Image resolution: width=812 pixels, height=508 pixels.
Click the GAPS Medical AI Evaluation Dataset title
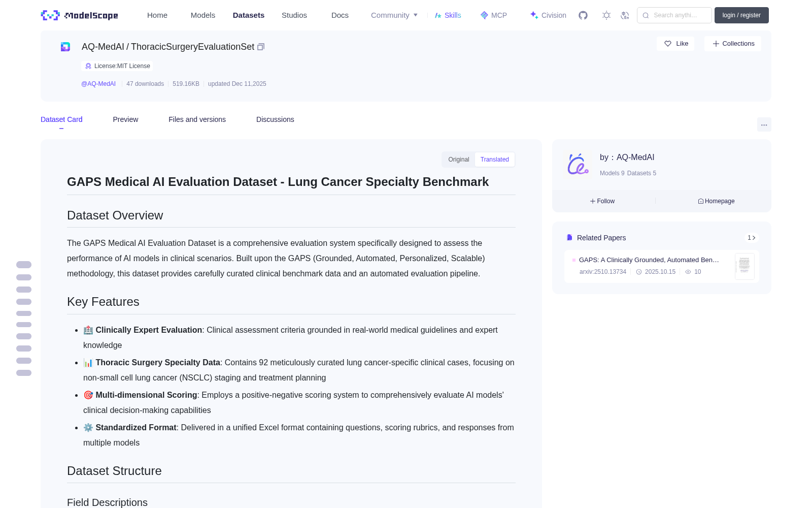coord(278,182)
